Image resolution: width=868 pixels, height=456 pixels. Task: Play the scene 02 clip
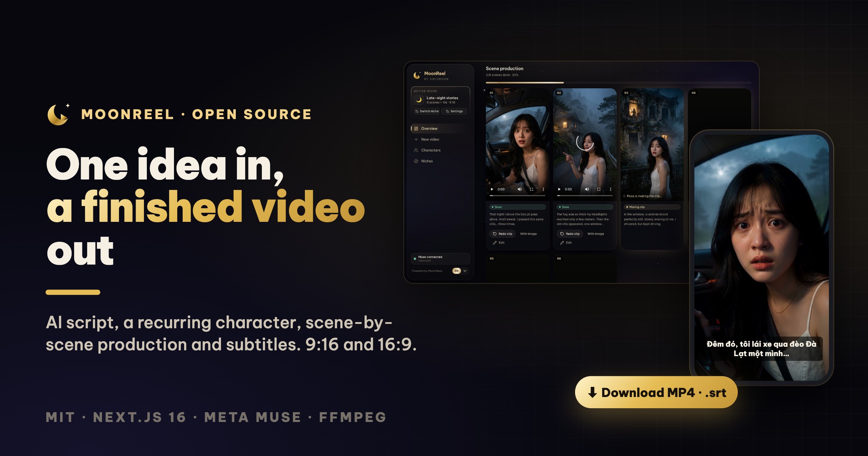pyautogui.click(x=559, y=189)
